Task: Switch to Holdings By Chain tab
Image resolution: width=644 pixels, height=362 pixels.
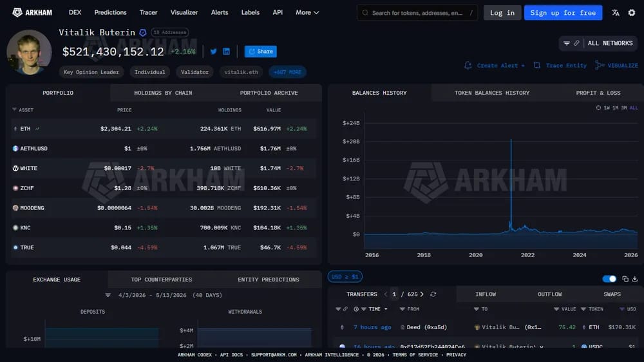Action: click(x=163, y=93)
